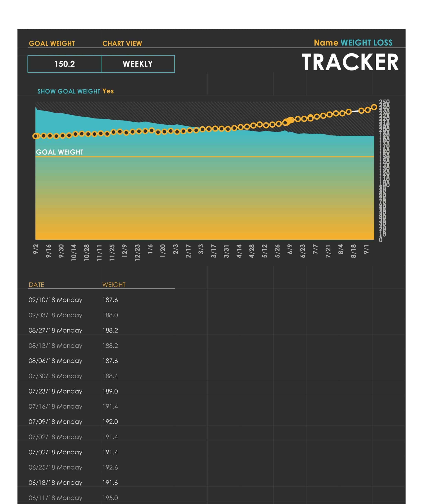Click the goal weight value 150.2
Viewport: 423px width, 504px height.
(64, 64)
